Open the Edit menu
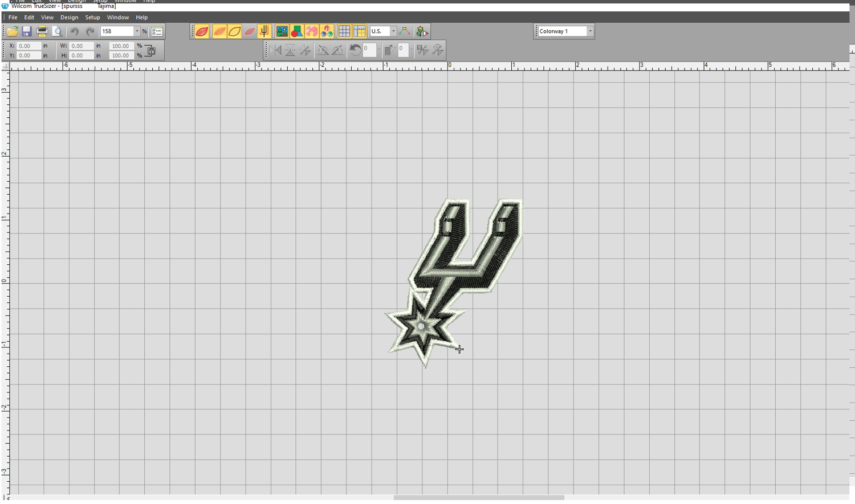The height and width of the screenshot is (504, 855). (29, 18)
